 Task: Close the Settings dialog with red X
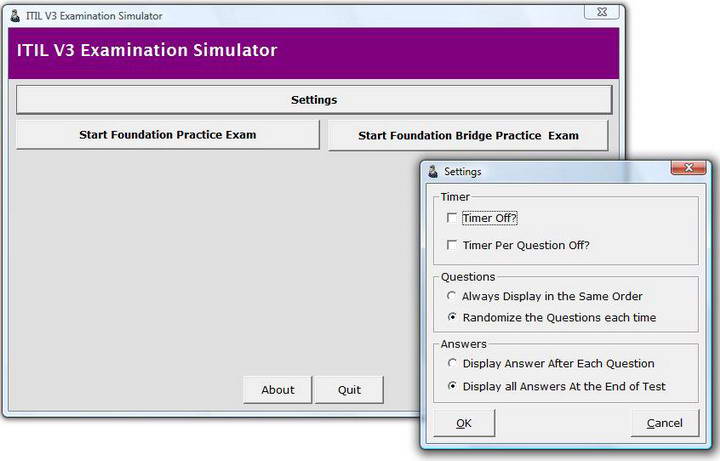pos(688,168)
